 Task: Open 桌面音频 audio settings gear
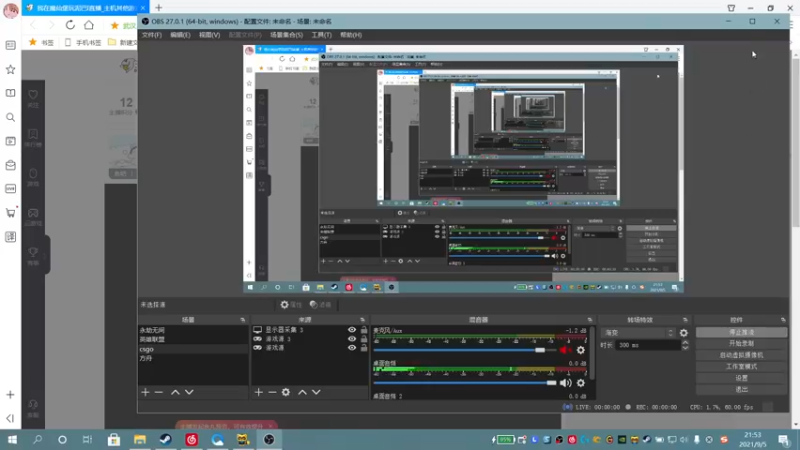coord(581,383)
